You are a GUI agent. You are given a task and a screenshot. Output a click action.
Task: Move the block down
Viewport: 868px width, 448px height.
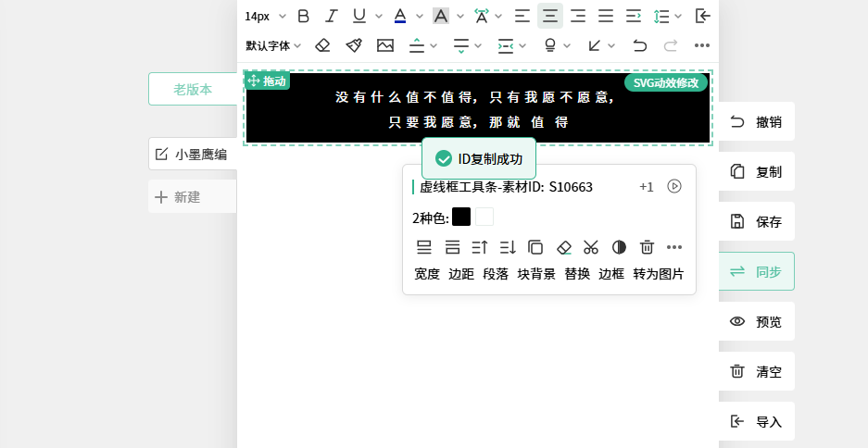coord(508,247)
